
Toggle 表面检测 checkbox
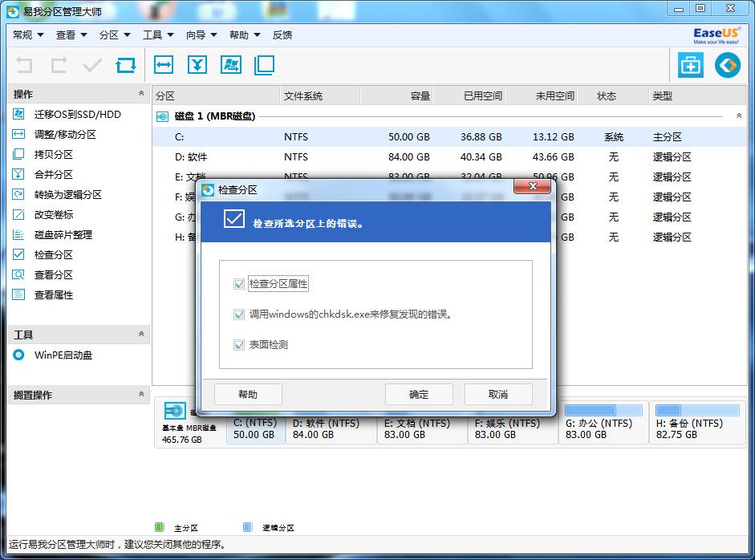coord(239,345)
